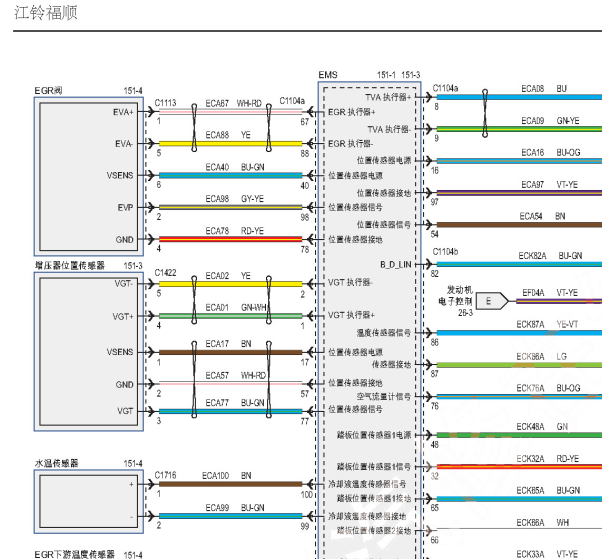
Task: Click wire code ECA77
Action: point(217,403)
